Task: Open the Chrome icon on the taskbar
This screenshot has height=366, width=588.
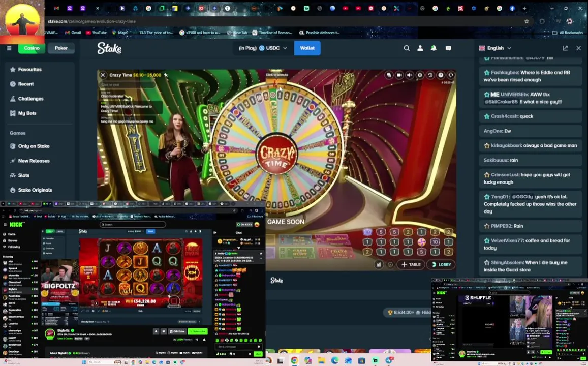Action: click(294, 361)
